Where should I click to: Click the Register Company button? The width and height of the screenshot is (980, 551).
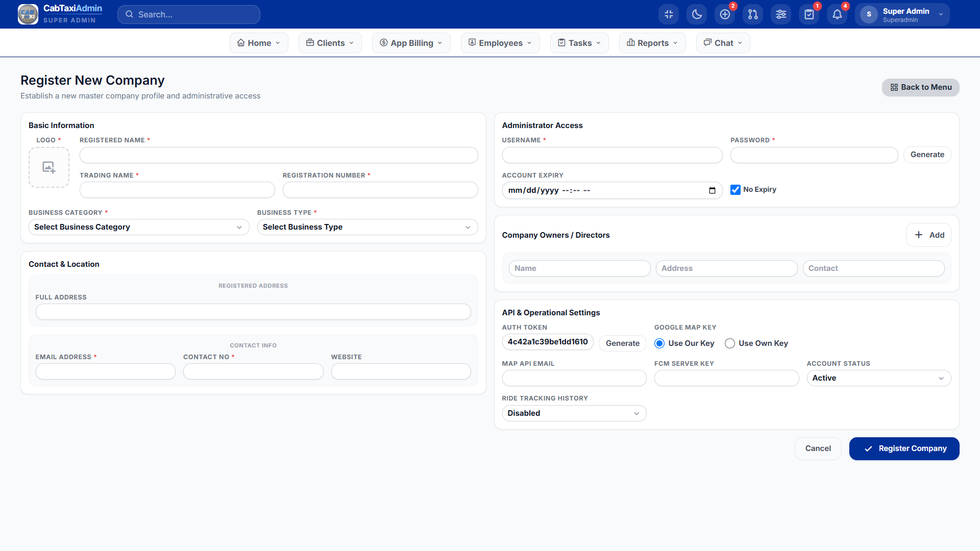tap(904, 448)
